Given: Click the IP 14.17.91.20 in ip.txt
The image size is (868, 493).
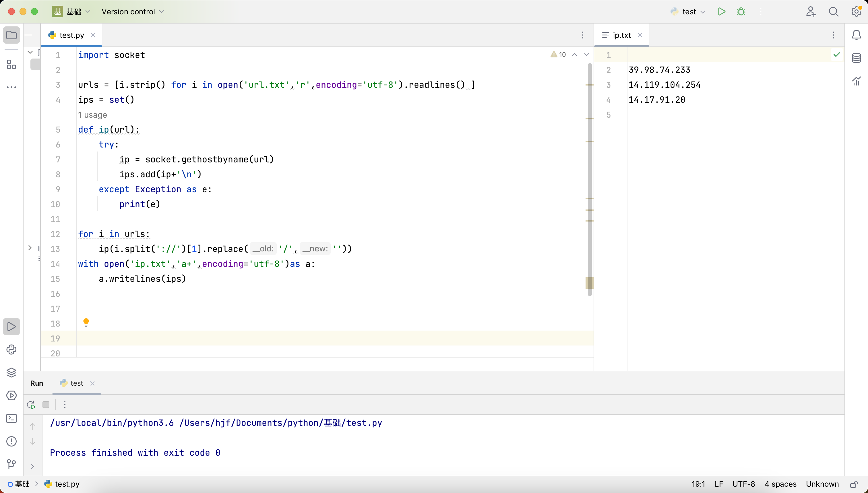Looking at the screenshot, I should (x=657, y=100).
